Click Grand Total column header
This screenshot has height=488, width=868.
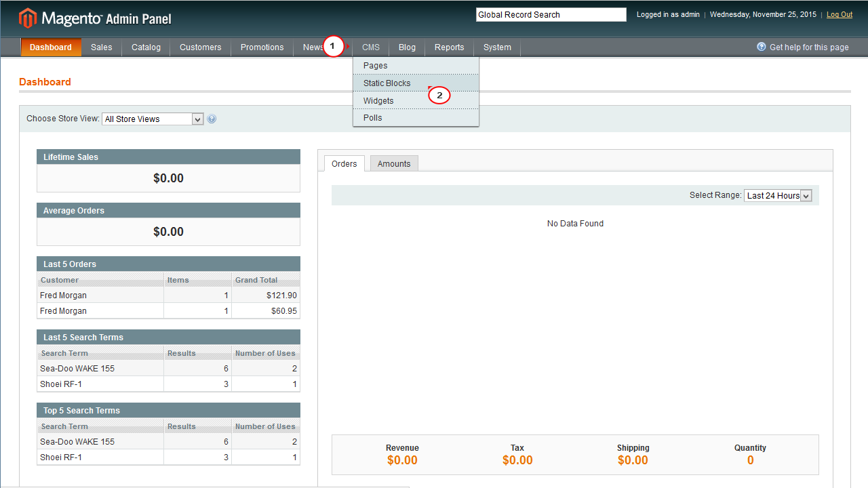[x=266, y=280]
